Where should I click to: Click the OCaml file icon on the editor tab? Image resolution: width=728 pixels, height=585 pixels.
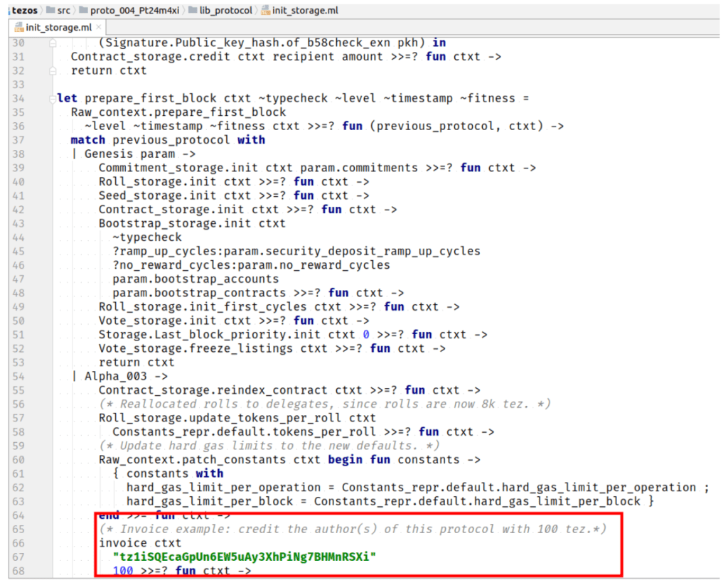15,27
